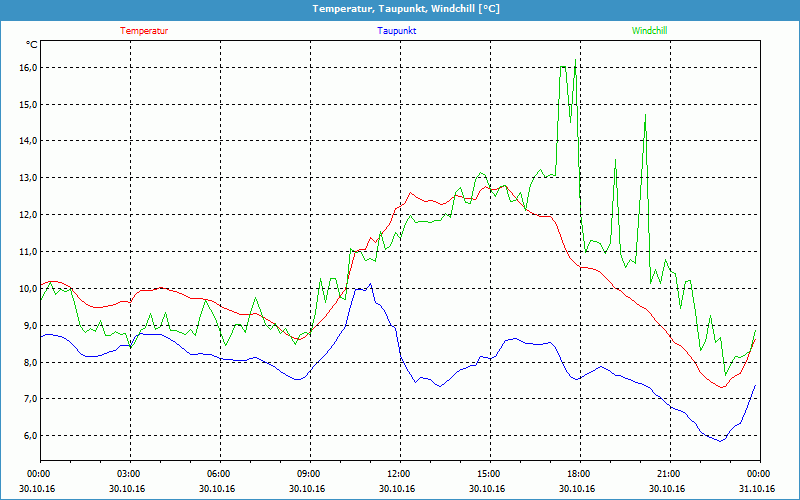Click the 8,0 y-axis value

tap(30, 362)
